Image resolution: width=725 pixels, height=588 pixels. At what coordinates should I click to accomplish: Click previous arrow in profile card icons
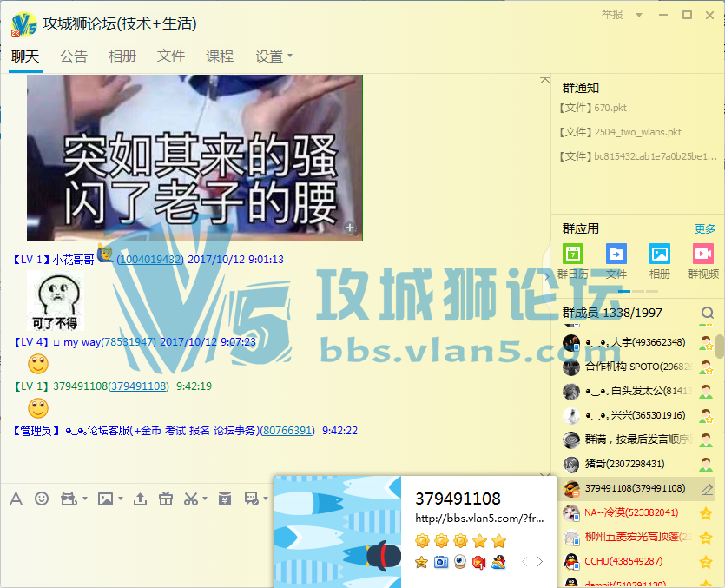[x=524, y=562]
